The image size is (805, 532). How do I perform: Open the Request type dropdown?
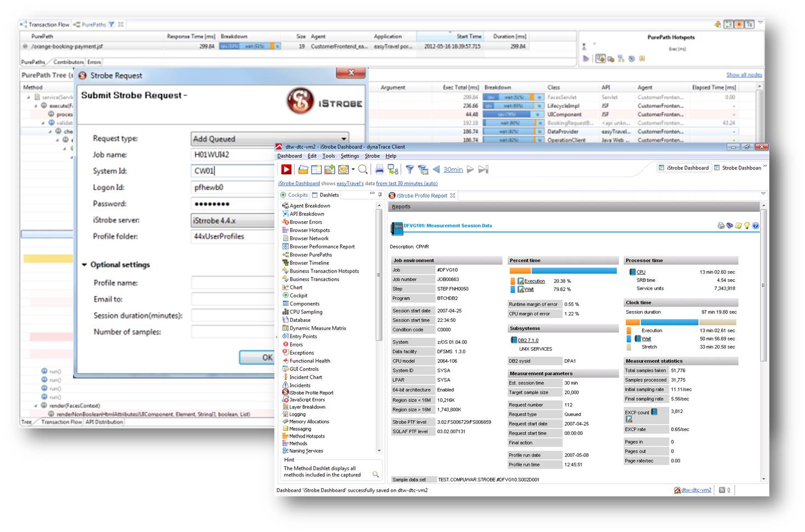pos(344,139)
